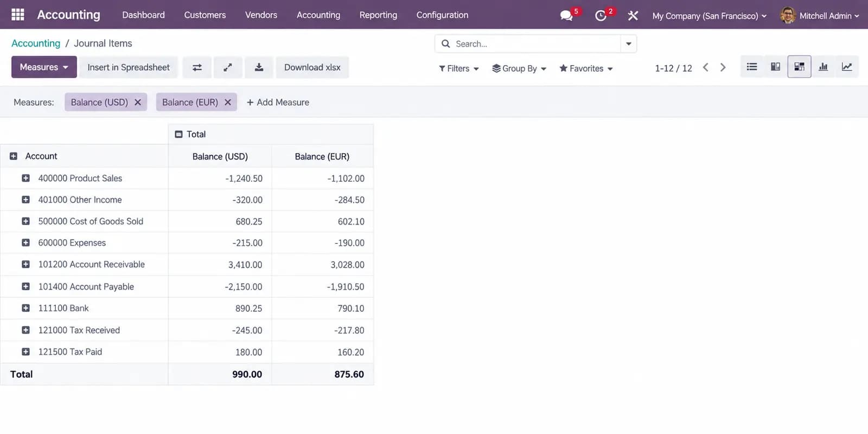
Task: Select the pivot view icon
Action: [799, 67]
